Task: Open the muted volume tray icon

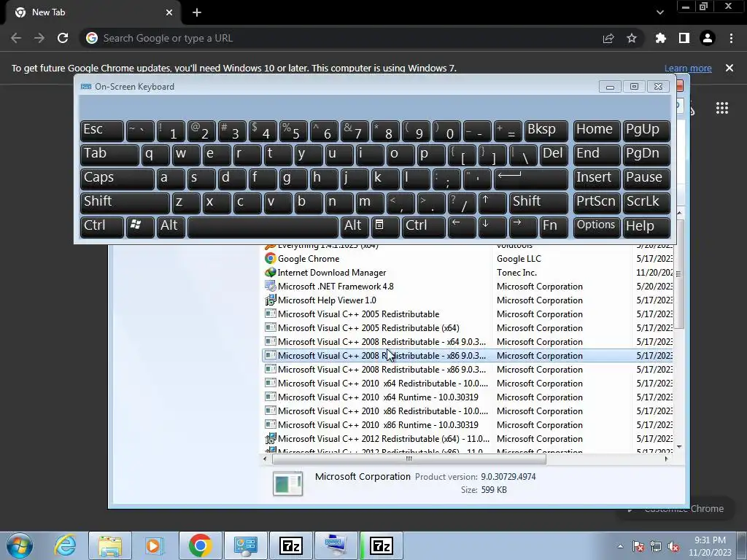Action: [x=673, y=547]
